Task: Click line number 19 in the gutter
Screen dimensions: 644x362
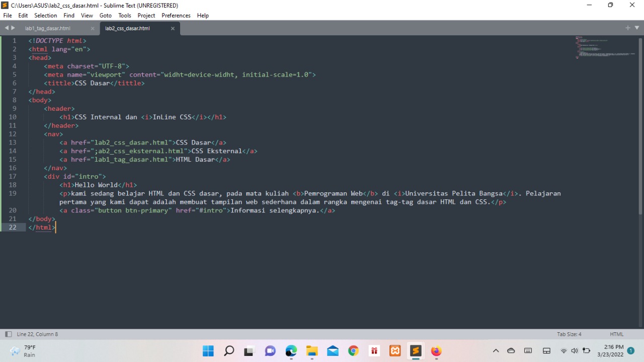Action: coord(13,193)
